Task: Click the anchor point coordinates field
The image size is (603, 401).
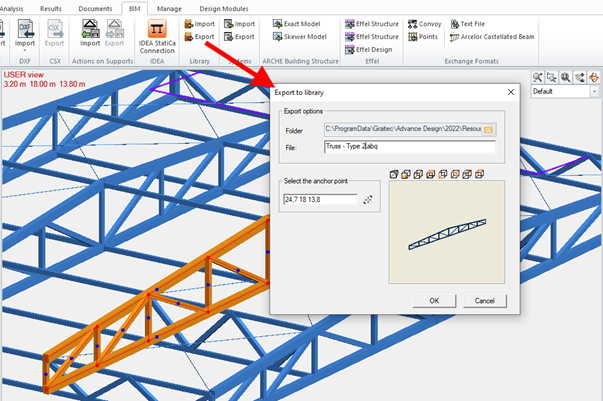Action: 319,199
